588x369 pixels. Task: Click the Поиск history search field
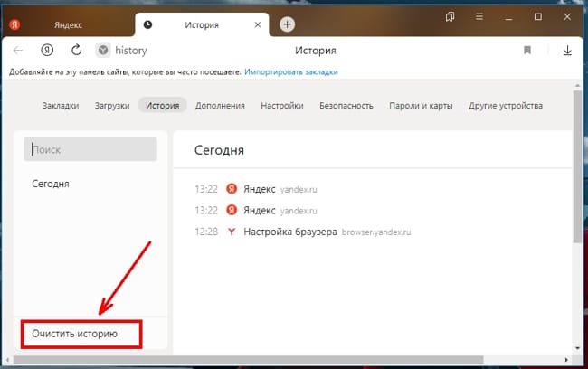pos(90,149)
